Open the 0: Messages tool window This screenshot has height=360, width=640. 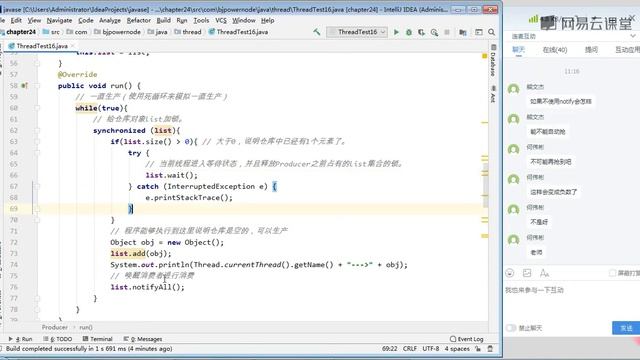[143, 339]
